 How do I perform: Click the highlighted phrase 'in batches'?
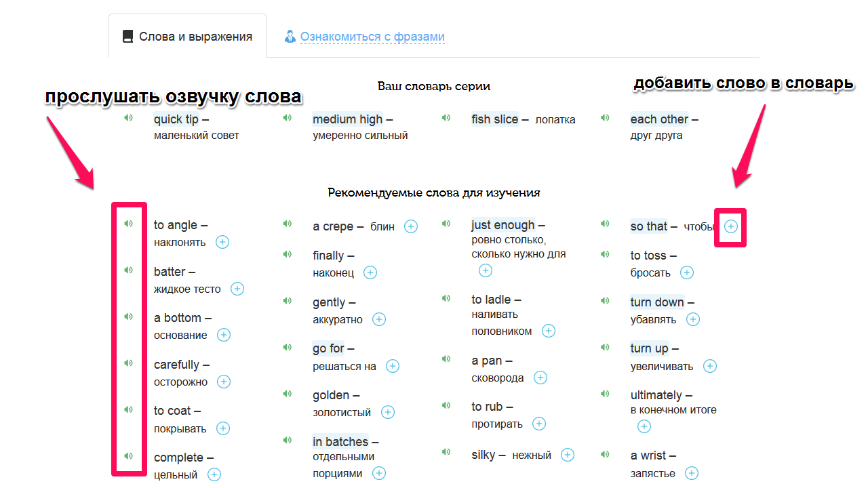[340, 442]
